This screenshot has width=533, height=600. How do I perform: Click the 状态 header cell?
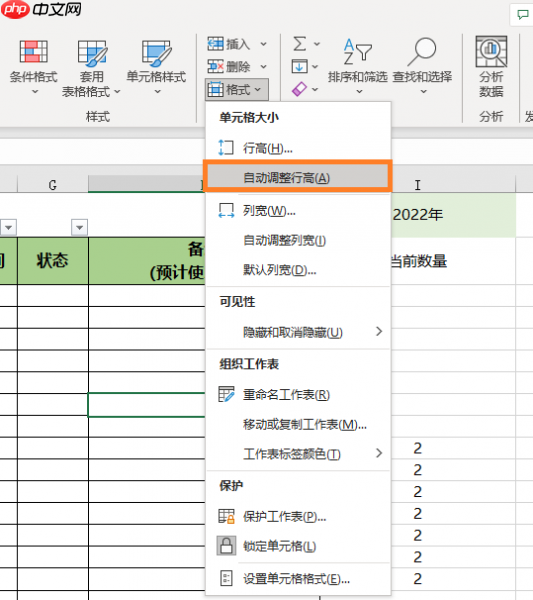[53, 261]
